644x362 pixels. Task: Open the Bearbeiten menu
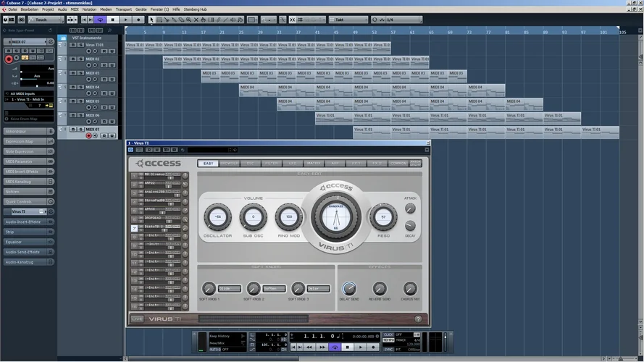[30, 9]
